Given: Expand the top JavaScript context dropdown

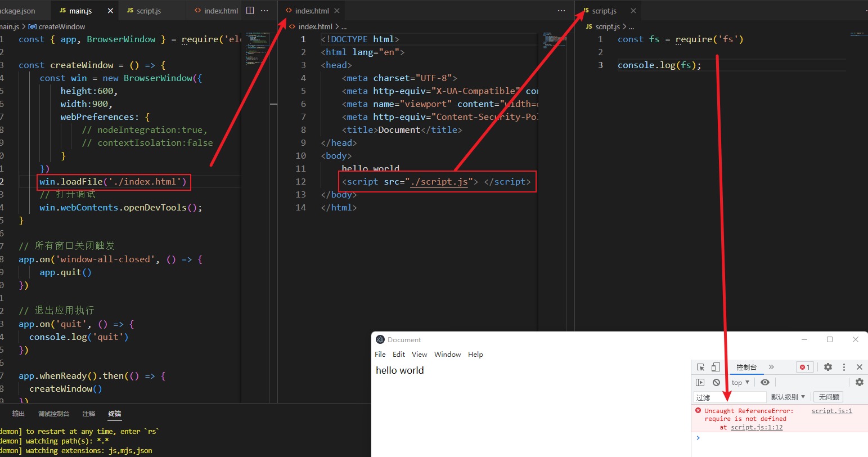Looking at the screenshot, I should tap(740, 383).
